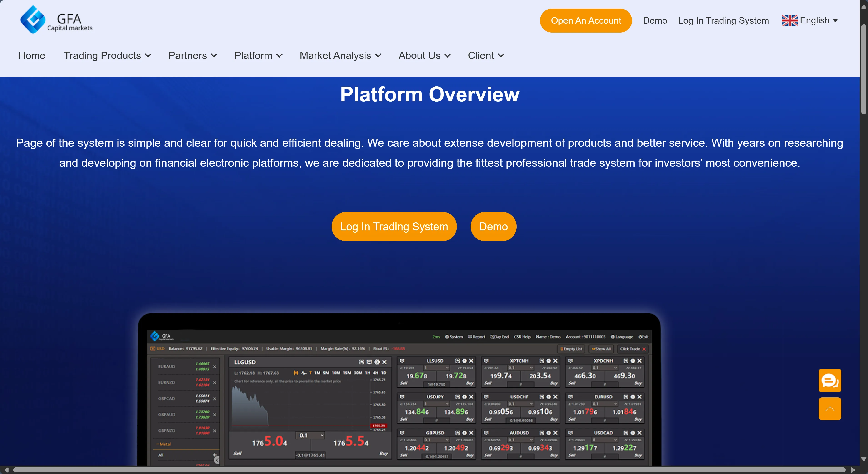Expand the Partners menu

[x=193, y=55]
